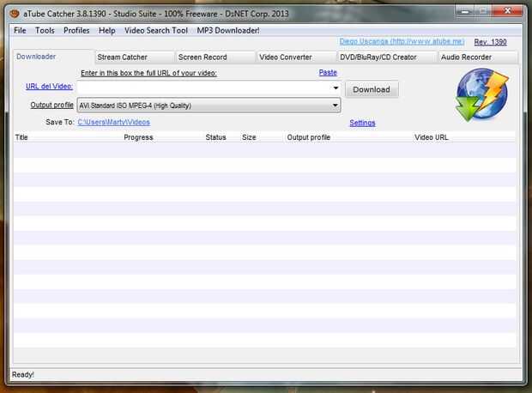This screenshot has height=393, width=532.
Task: Open the Audio Recorder tab
Action: click(478, 57)
